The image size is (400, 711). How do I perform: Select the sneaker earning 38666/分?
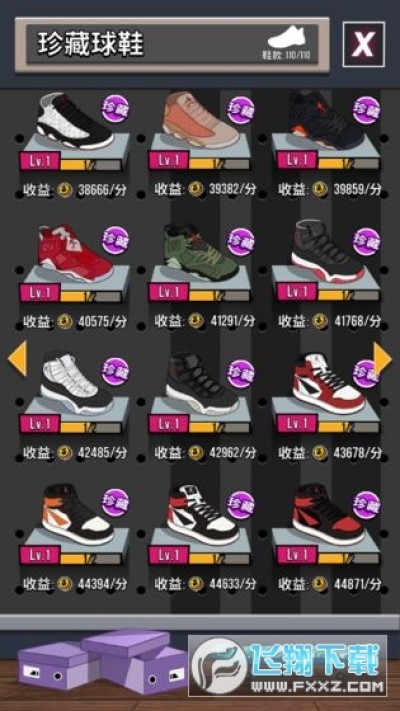point(75,121)
